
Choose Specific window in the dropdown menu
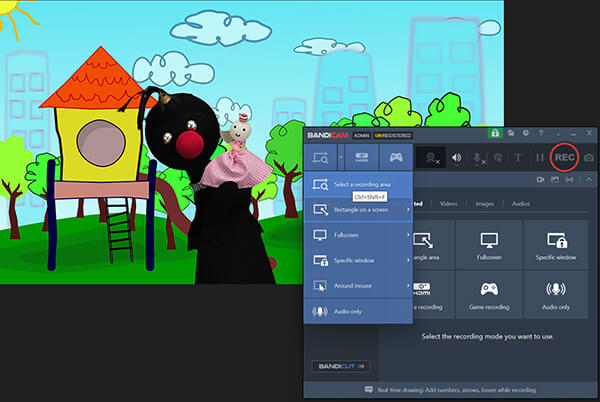(358, 260)
